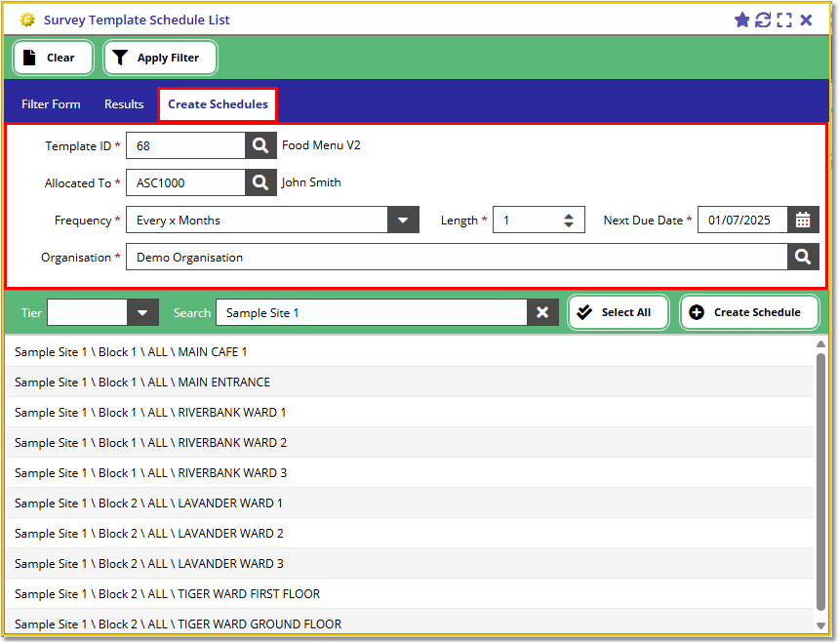
Task: Select the RIVERBANK WARD 2 row
Action: point(410,443)
